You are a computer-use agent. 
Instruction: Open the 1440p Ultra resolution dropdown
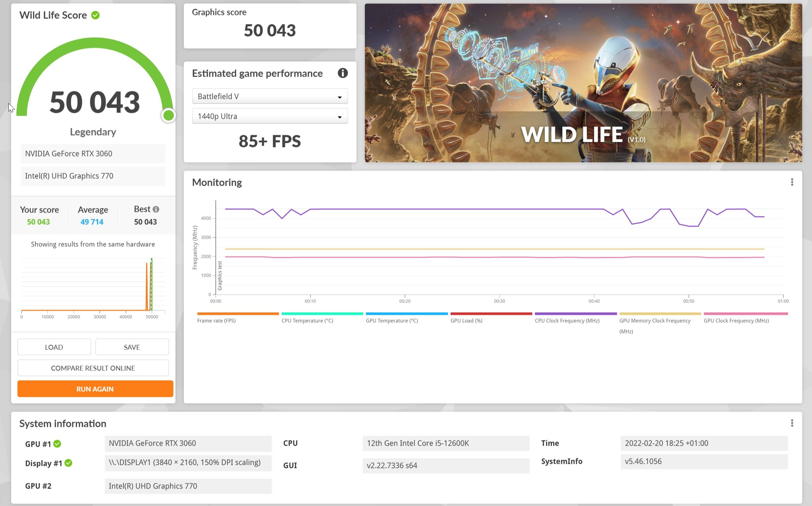pos(270,116)
